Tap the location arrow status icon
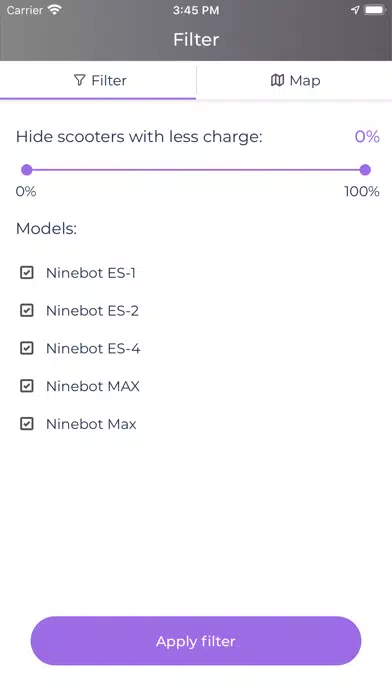 pos(355,10)
